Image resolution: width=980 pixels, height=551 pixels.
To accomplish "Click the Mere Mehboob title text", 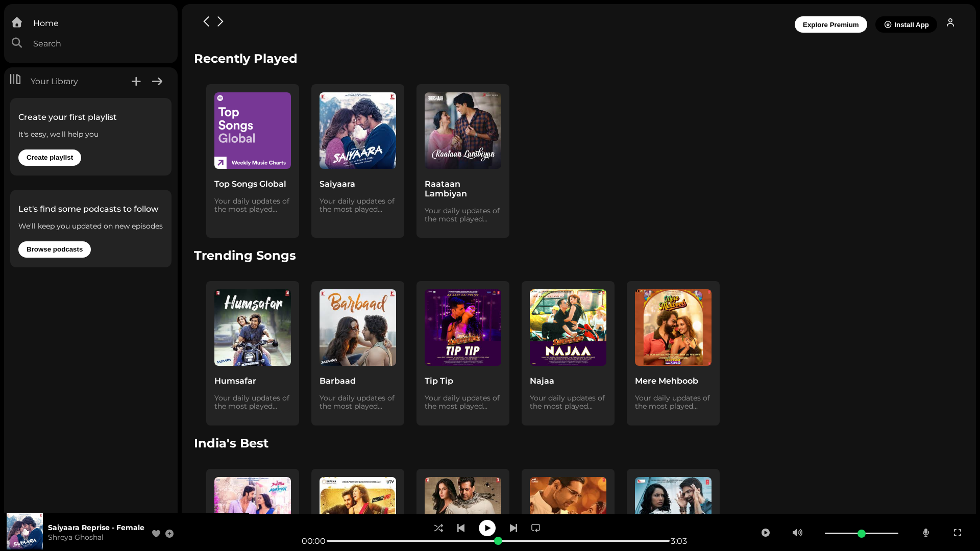I will [x=667, y=381].
